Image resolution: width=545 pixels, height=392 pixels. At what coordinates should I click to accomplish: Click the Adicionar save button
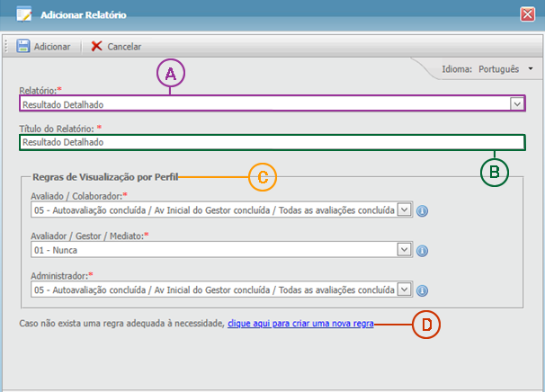coord(43,46)
